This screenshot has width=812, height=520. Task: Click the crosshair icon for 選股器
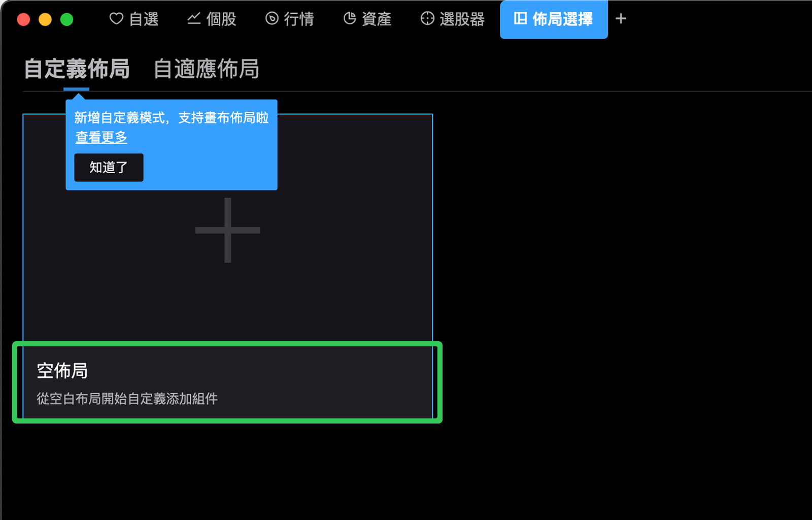click(x=427, y=19)
